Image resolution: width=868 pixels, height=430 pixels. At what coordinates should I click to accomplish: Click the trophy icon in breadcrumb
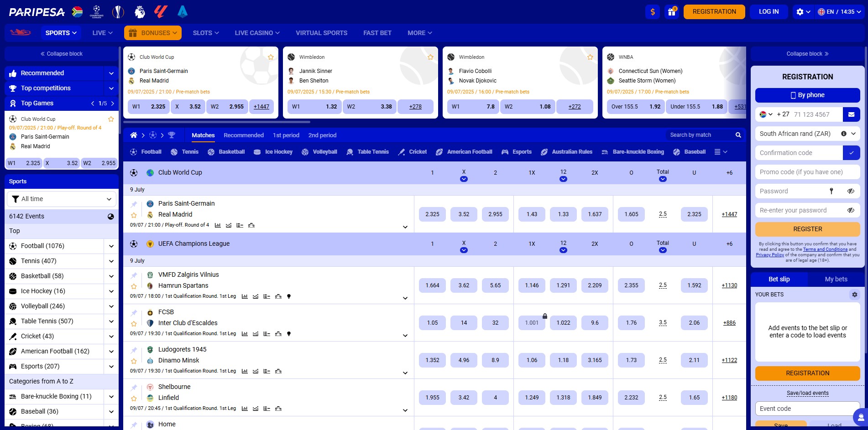pos(172,135)
